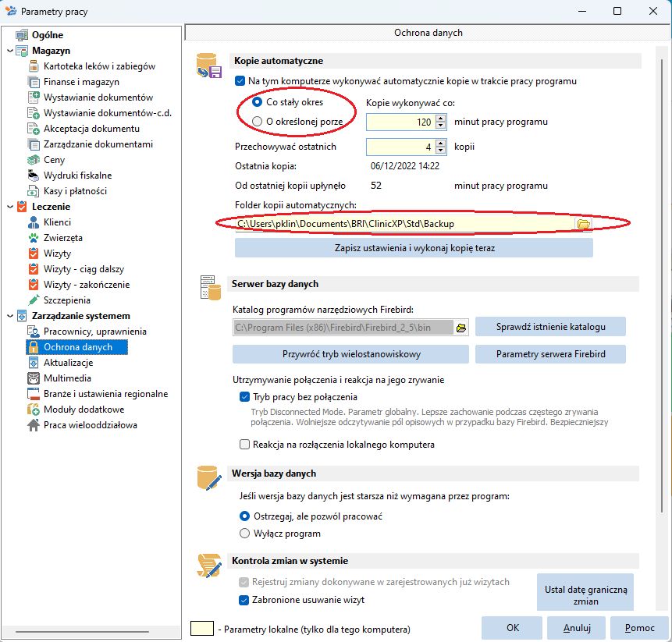Select Ostrzegaj, ale pozwól pracować
Viewport: 672px width, 642px height.
244,516
